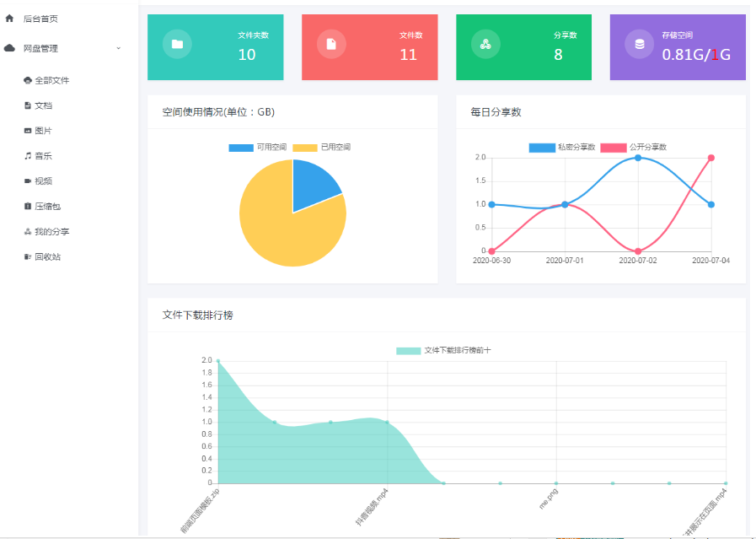Open 回收站 recycle bin
This screenshot has height=539, width=756.
[x=47, y=256]
